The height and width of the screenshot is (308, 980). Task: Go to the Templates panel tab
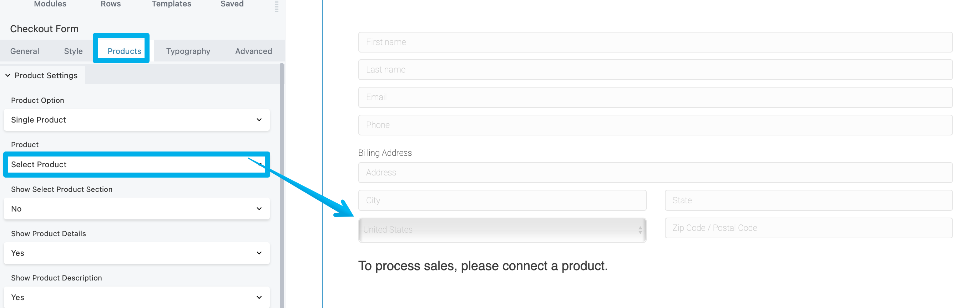click(171, 4)
